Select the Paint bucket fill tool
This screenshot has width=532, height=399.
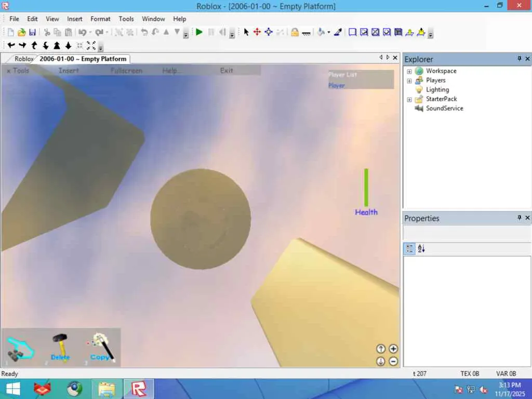321,32
